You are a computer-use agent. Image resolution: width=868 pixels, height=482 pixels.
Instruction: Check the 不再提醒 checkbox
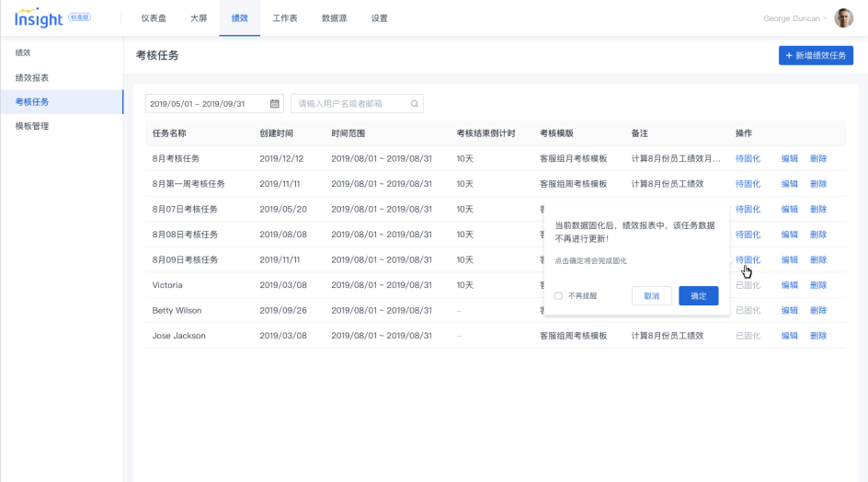tap(558, 296)
